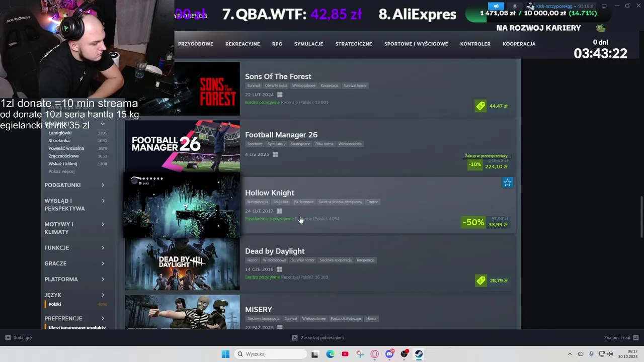The image size is (644, 362).
Task: Open the REKREACYJNE category tab
Action: point(243,44)
